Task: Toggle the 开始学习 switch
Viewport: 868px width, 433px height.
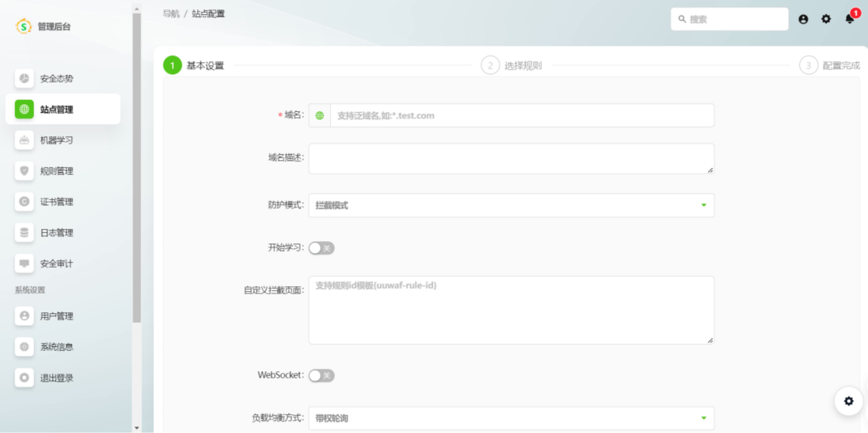Action: (x=321, y=248)
